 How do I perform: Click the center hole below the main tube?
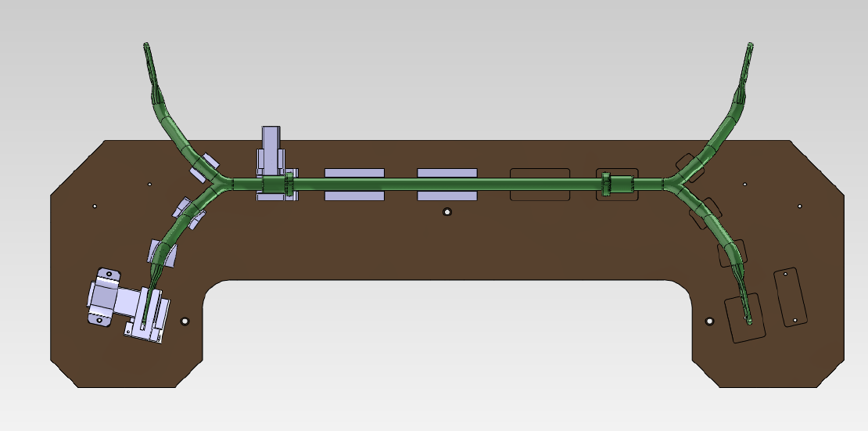pyautogui.click(x=447, y=212)
